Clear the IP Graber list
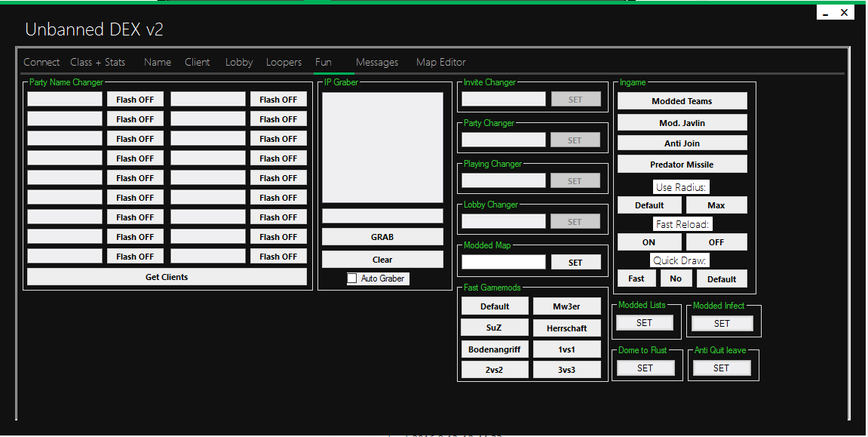The height and width of the screenshot is (437, 868). 382,260
